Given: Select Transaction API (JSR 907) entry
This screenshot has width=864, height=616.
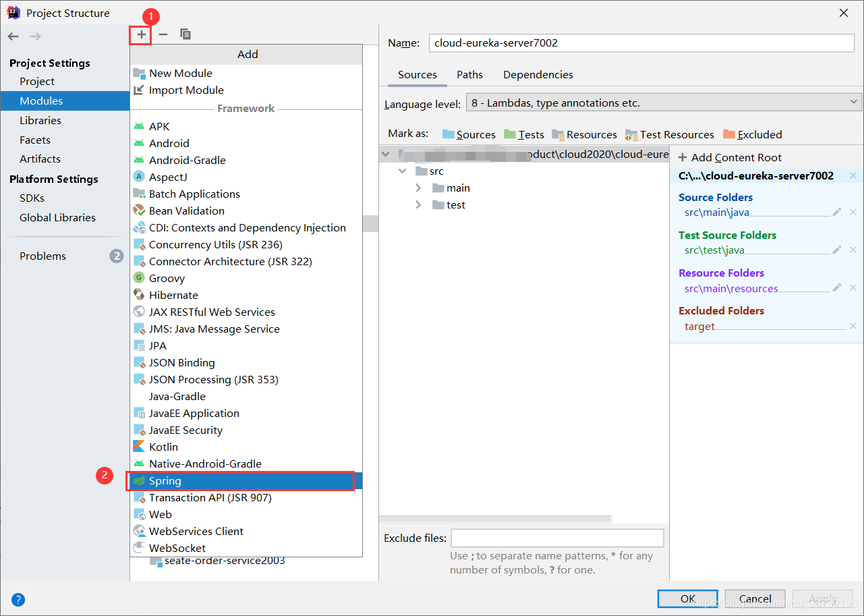Looking at the screenshot, I should point(246,497).
